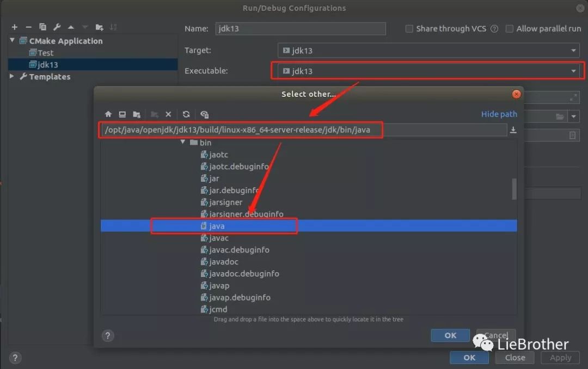
Task: Click the help icon in Select other dialog
Action: [108, 336]
